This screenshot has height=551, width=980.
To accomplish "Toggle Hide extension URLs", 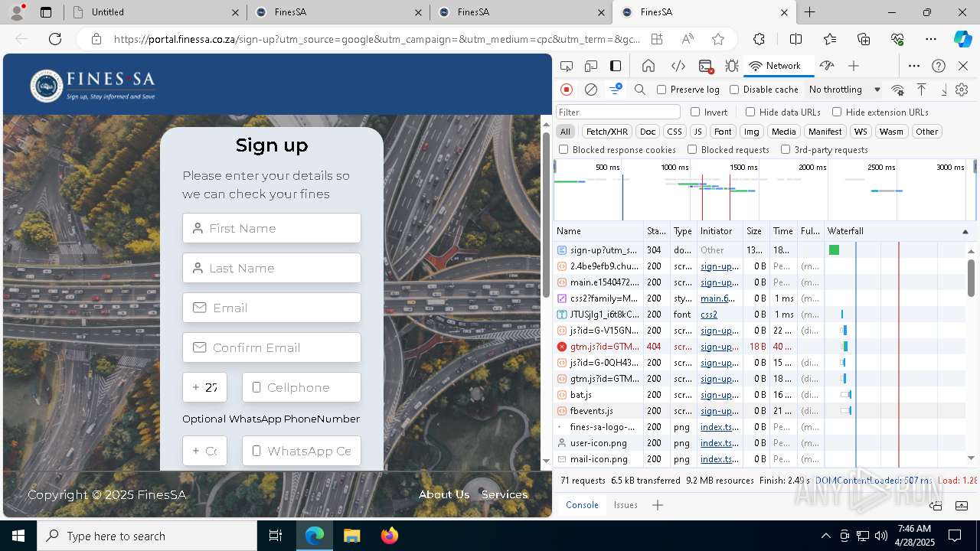I will pos(837,112).
